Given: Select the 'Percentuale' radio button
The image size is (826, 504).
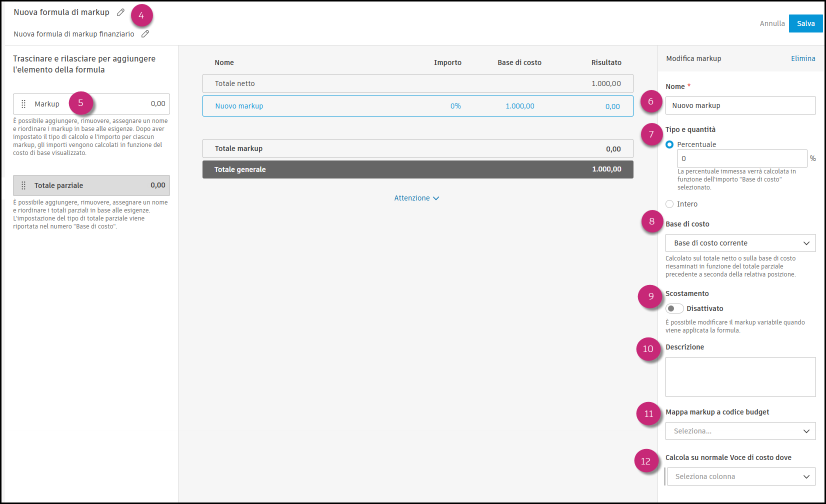Looking at the screenshot, I should 669,144.
